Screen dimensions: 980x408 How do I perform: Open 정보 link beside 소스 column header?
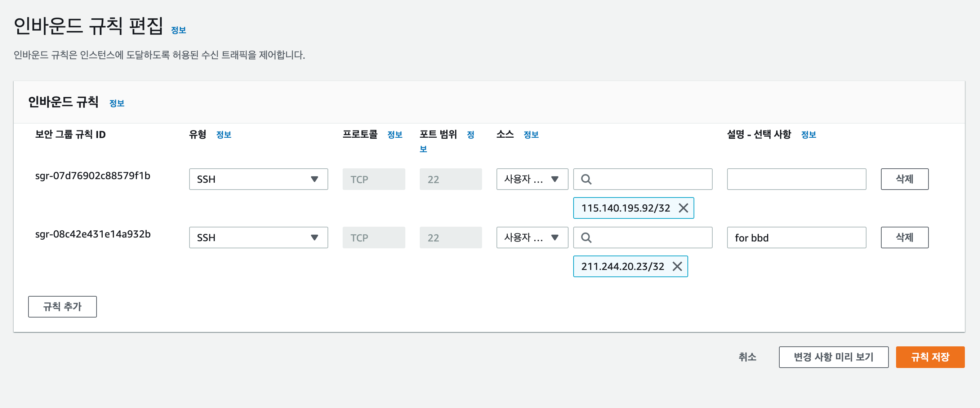(531, 134)
